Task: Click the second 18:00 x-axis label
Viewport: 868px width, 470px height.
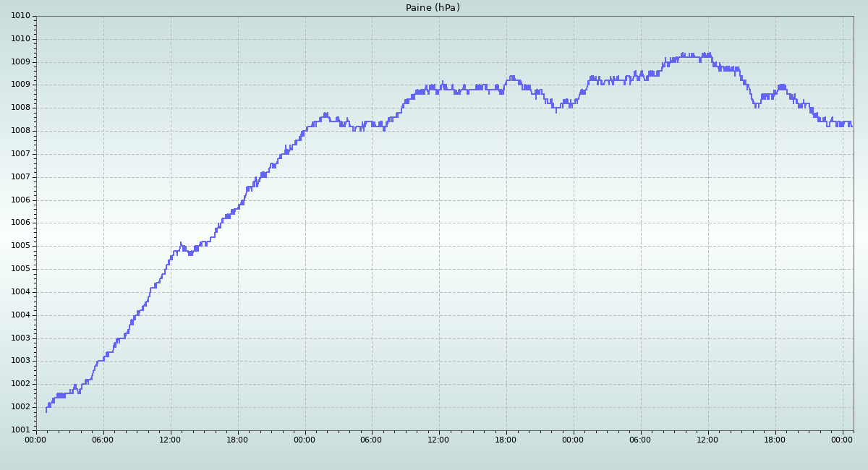Action: coord(506,439)
